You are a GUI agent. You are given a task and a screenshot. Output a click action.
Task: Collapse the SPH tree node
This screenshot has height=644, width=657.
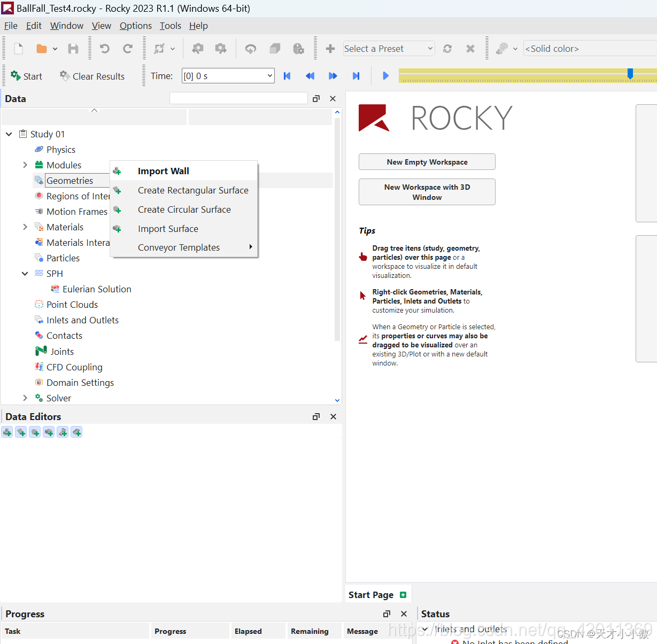click(x=25, y=273)
